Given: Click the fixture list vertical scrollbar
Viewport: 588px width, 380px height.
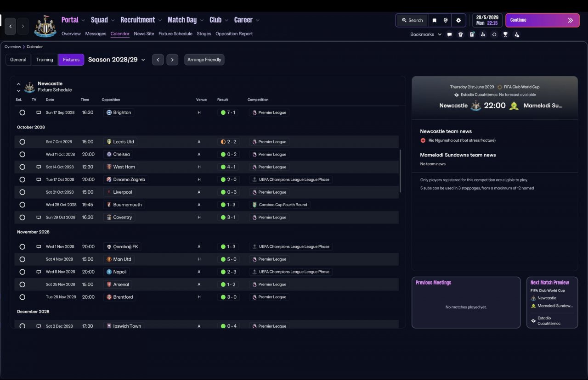Looking at the screenshot, I should (x=401, y=171).
